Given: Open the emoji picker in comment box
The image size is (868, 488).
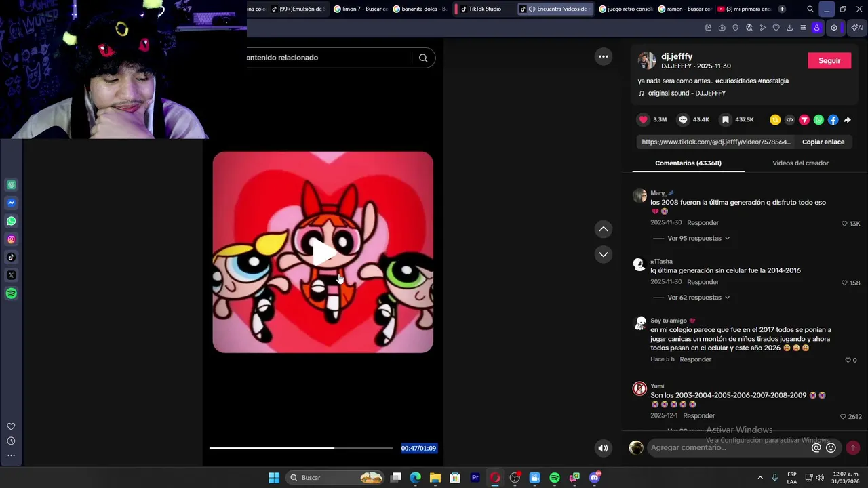Looking at the screenshot, I should pyautogui.click(x=831, y=447).
